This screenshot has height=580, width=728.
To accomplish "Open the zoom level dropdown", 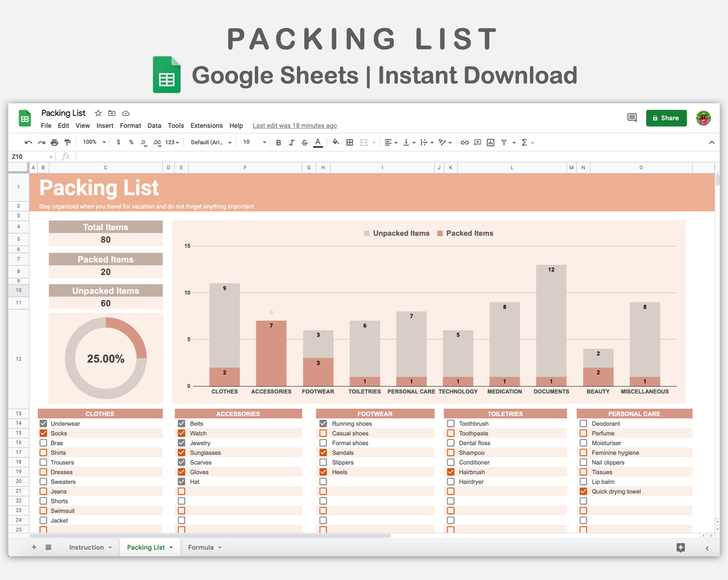I will pyautogui.click(x=94, y=142).
